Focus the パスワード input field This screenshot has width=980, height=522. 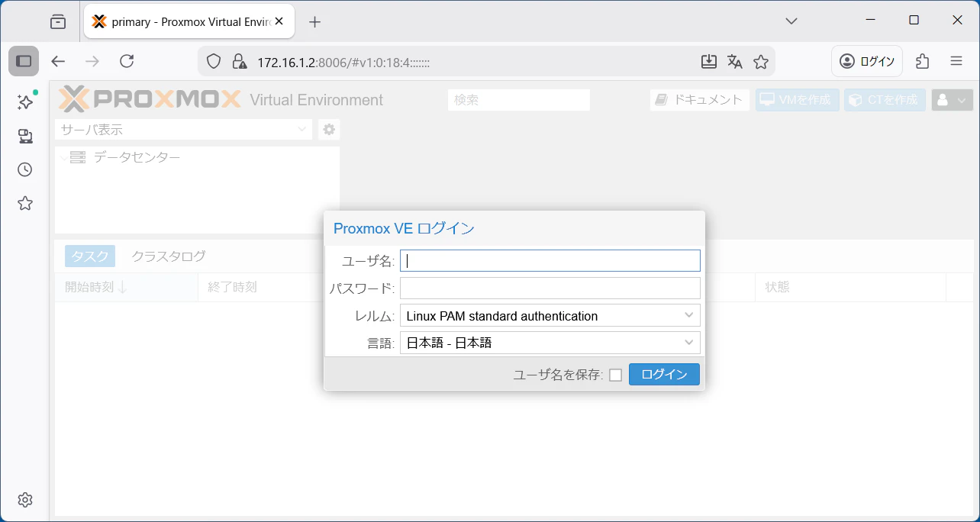click(x=550, y=288)
